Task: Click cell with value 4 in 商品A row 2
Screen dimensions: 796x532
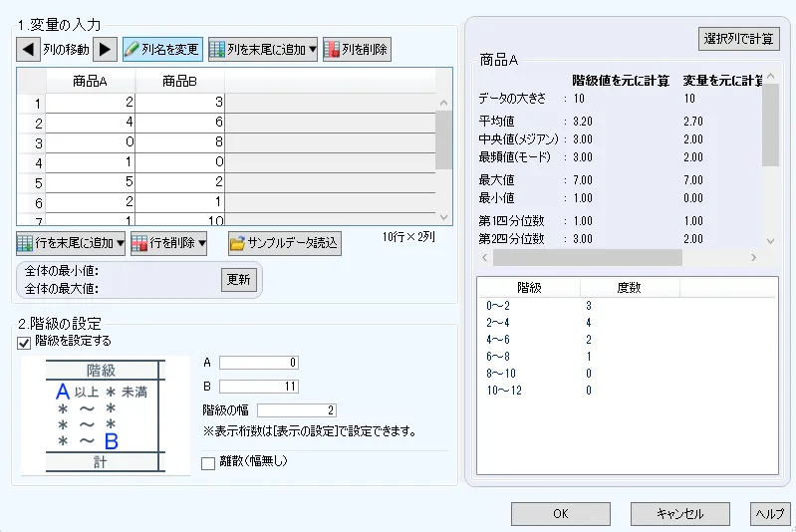Action: 91,123
